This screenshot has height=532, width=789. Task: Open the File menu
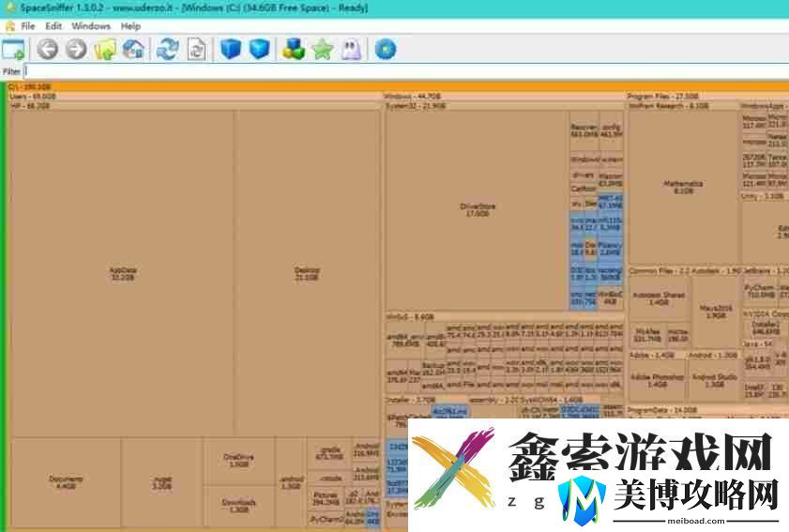(x=27, y=26)
